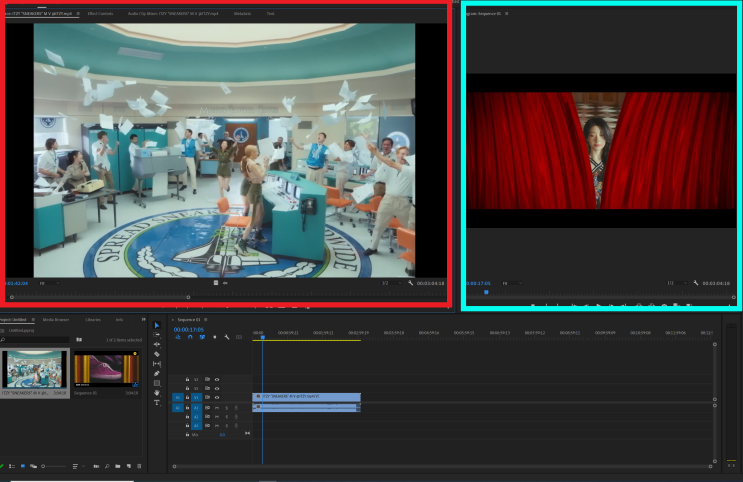Select the Track Select Forward tool
743x482 pixels.
point(157,335)
